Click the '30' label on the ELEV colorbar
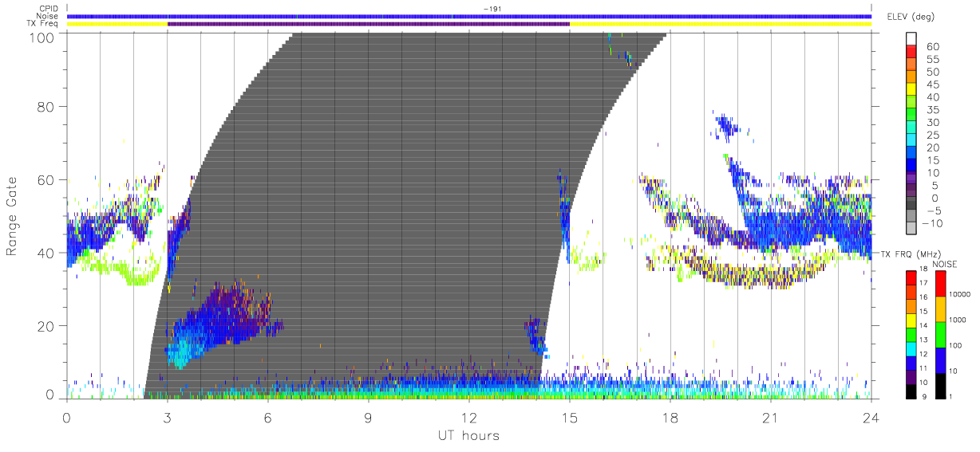This screenshot has height=452, width=980. click(932, 123)
